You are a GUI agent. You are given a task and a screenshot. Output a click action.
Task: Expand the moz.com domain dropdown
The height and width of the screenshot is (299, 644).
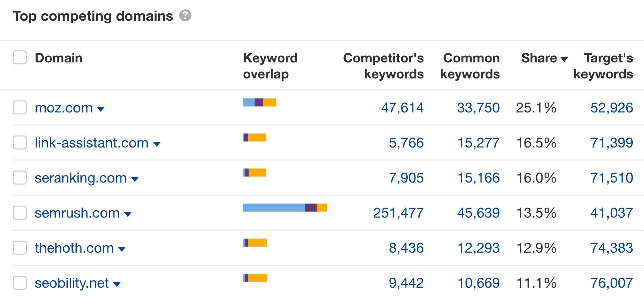click(x=101, y=108)
